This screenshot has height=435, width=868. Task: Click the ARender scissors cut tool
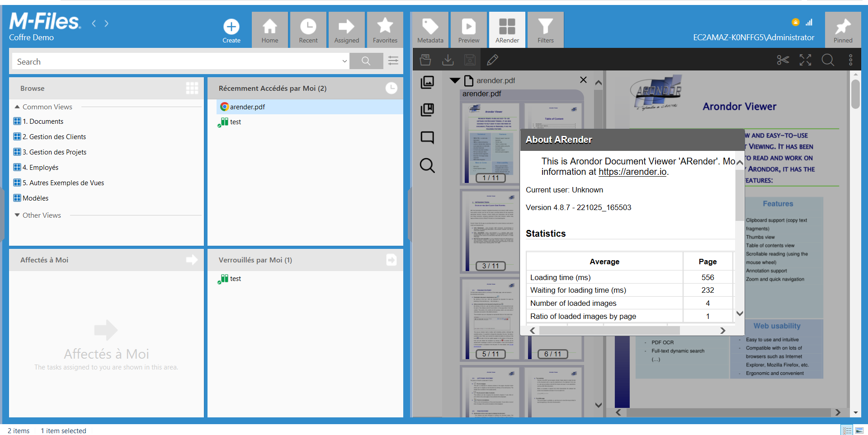pos(783,60)
